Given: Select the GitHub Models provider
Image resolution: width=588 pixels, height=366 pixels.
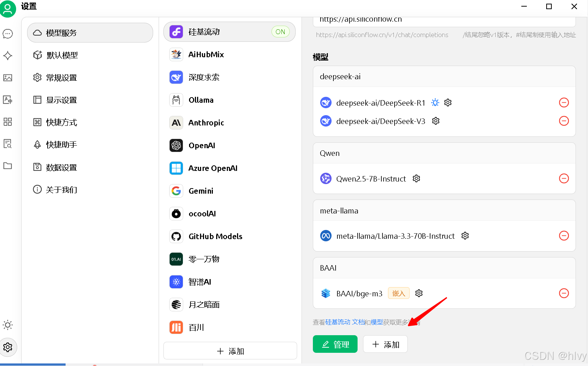Looking at the screenshot, I should [x=229, y=237].
